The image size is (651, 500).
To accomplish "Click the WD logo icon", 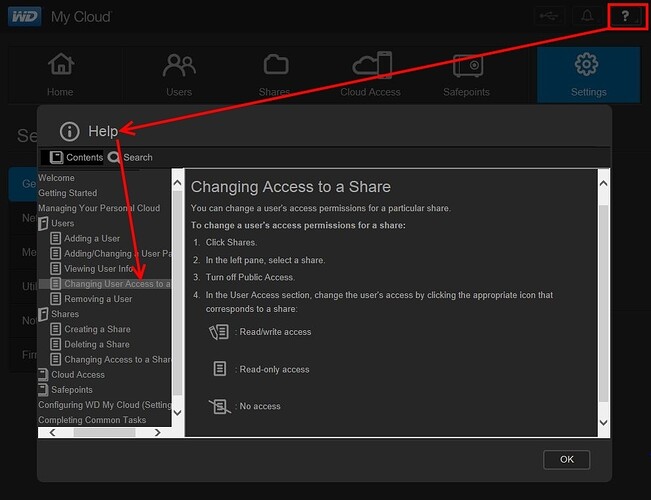I will pos(25,17).
